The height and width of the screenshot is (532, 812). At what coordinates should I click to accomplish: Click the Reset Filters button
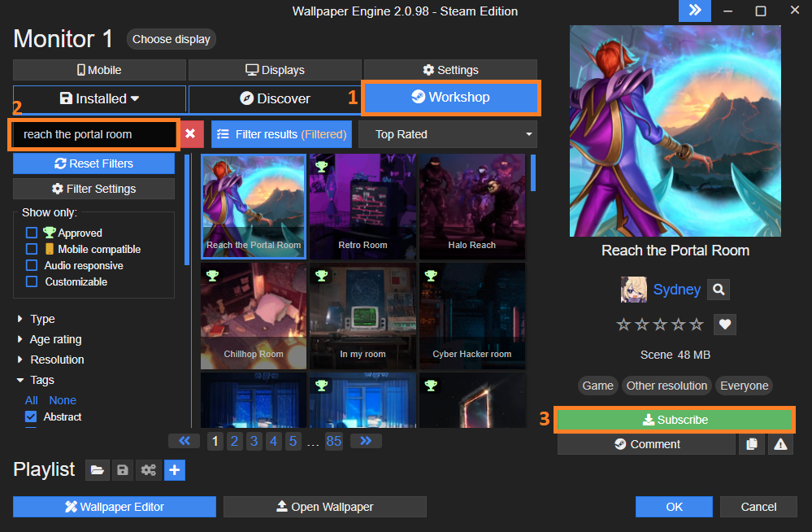(x=93, y=164)
